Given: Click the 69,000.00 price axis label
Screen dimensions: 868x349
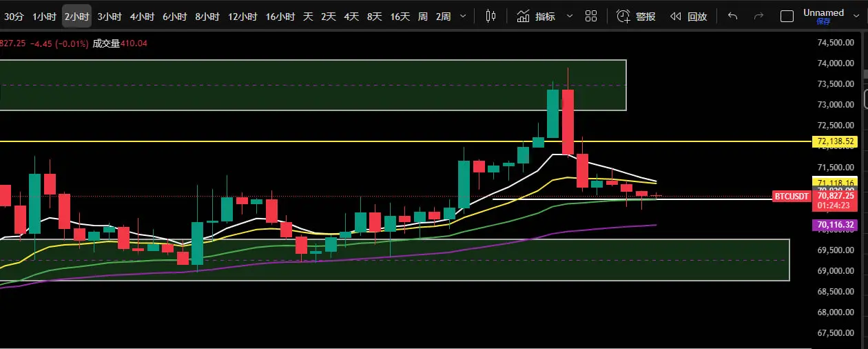Looking at the screenshot, I should pos(834,270).
